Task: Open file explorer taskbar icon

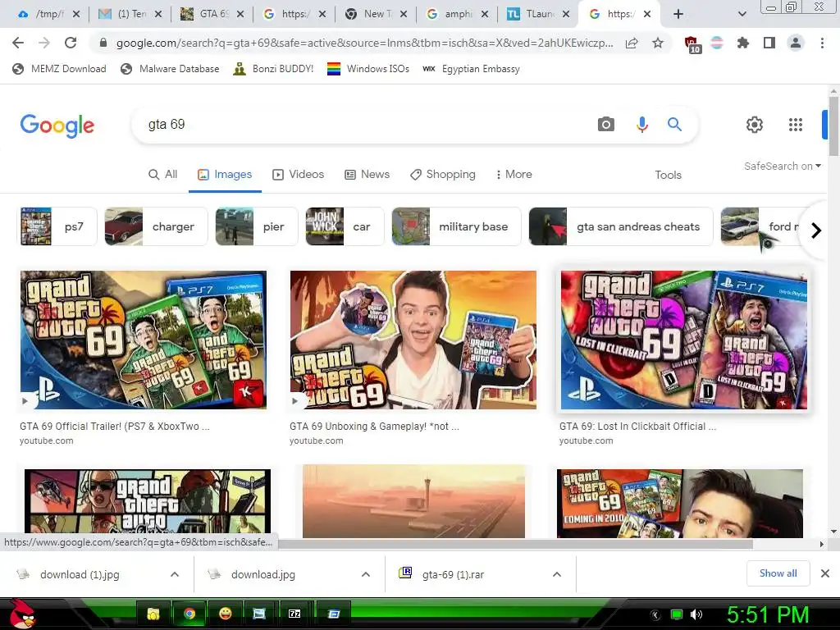Action: (x=153, y=614)
